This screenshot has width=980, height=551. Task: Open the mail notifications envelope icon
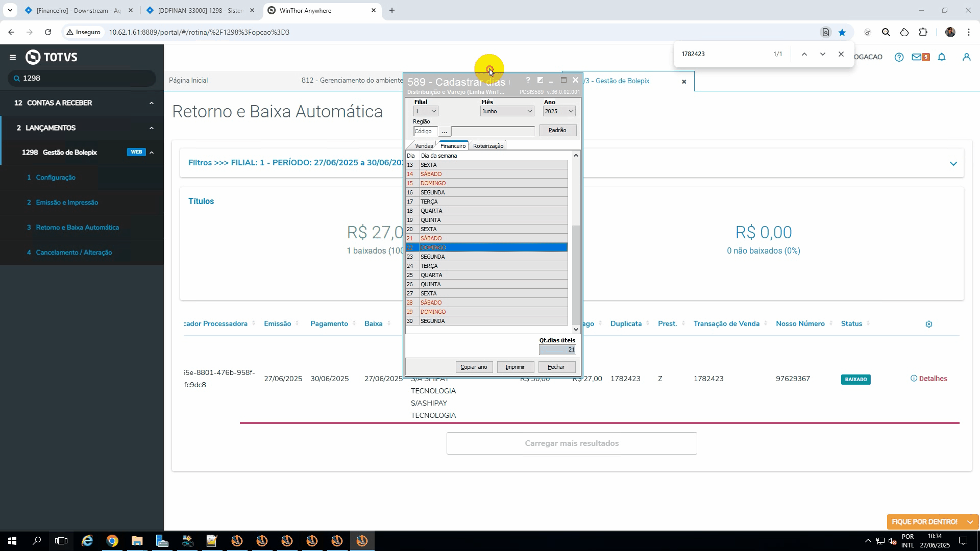point(917,57)
